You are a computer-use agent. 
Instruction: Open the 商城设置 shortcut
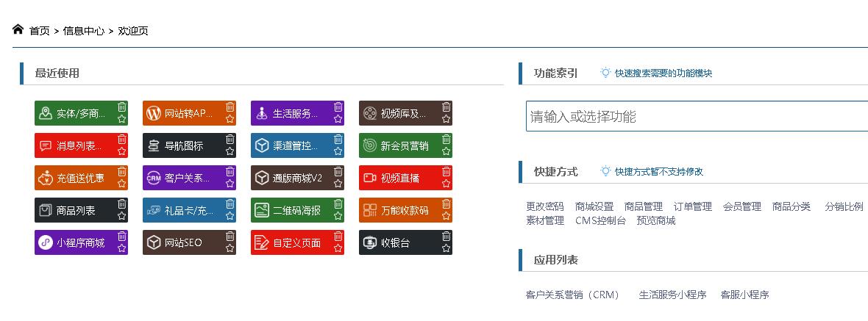[594, 206]
